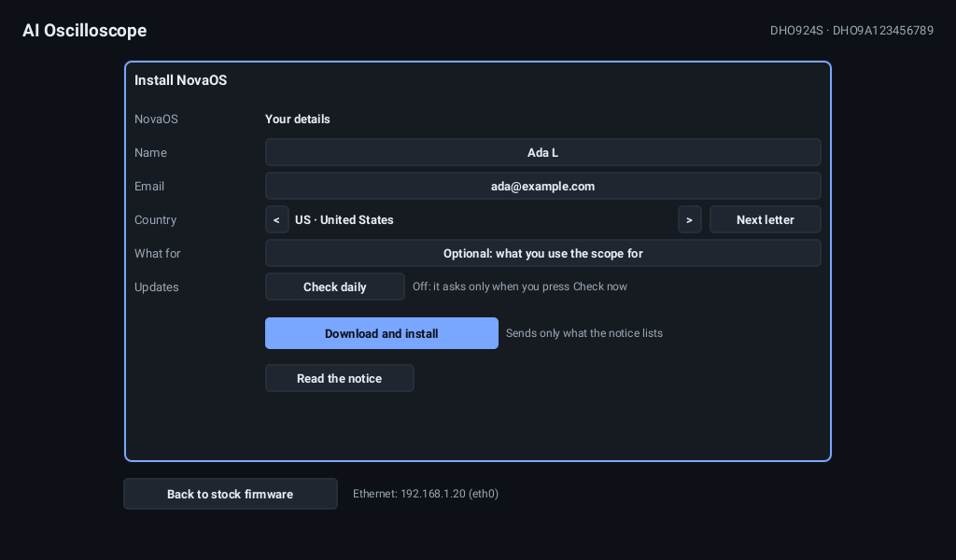Click Download and install
Image resolution: width=956 pixels, height=560 pixels.
coord(382,333)
